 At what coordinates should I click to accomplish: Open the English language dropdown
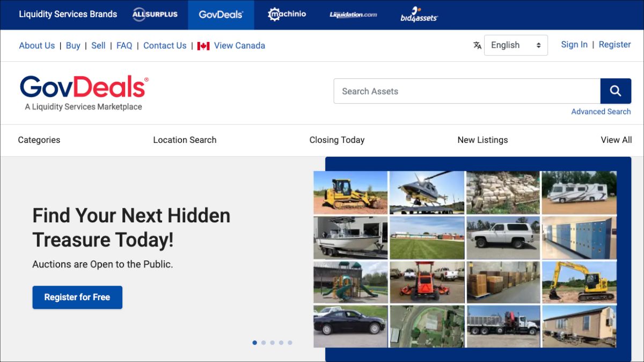point(515,45)
